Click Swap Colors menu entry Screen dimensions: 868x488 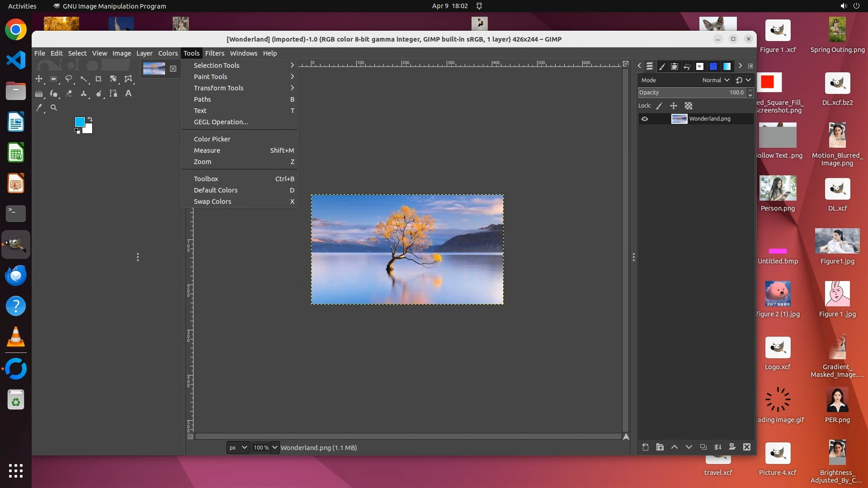click(x=212, y=202)
